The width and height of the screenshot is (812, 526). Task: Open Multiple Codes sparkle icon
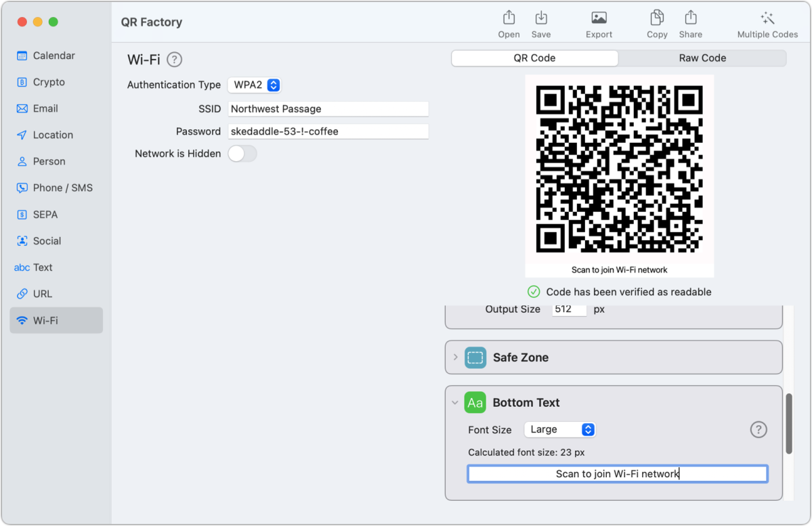tap(767, 19)
